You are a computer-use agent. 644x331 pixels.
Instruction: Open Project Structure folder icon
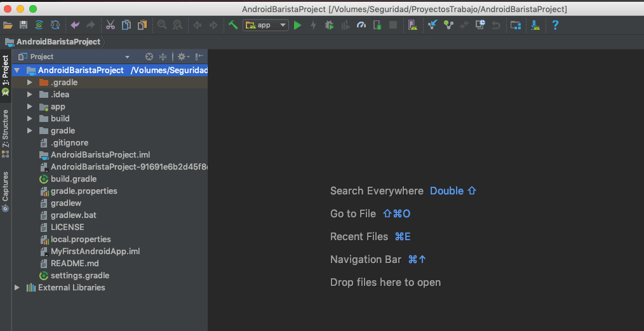tap(516, 25)
